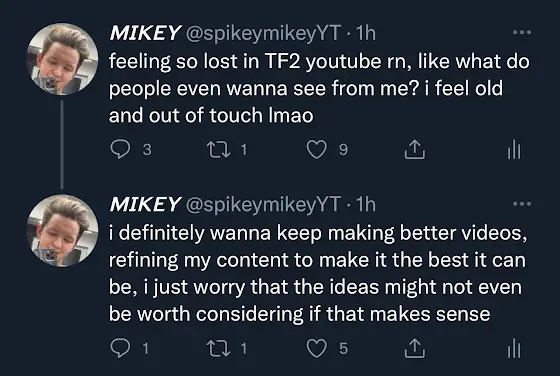Like the second tweet with 5 likes

pos(317,348)
